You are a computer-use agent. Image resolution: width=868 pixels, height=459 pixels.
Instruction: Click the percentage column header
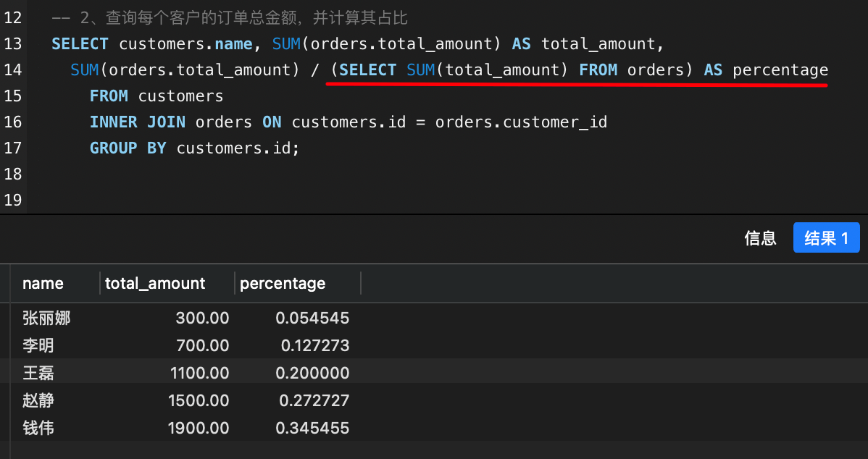pyautogui.click(x=283, y=284)
